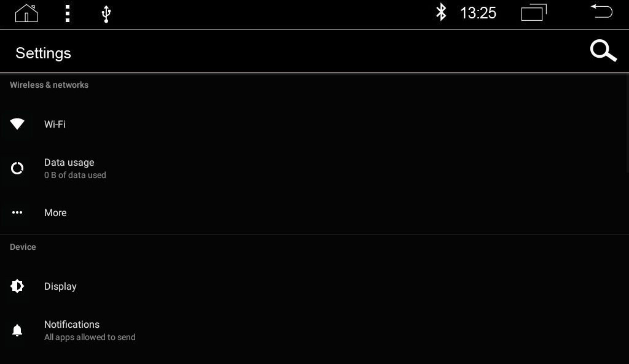Open the three-dot overflow menu
Image resolution: width=629 pixels, height=364 pixels.
pos(68,14)
